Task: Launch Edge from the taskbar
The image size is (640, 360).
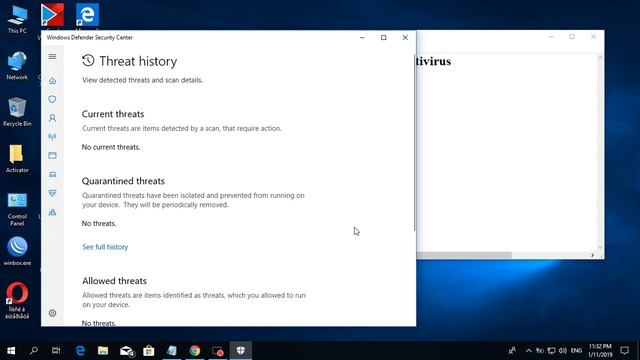Action: coord(80,351)
